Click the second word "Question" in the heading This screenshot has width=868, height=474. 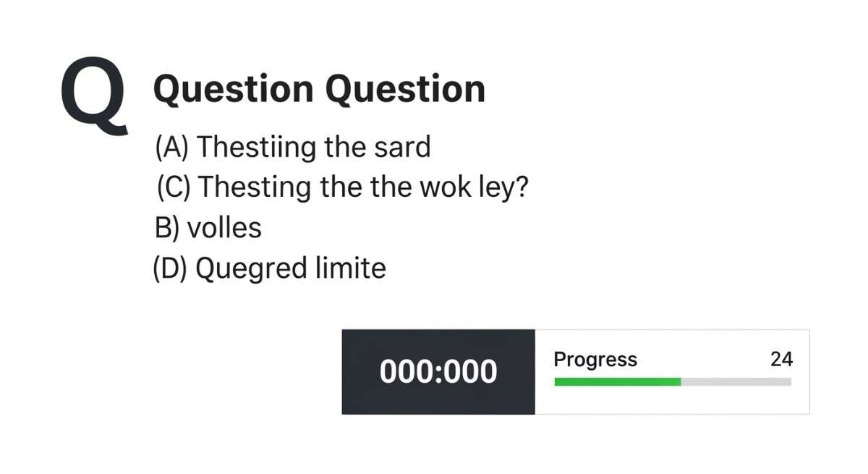point(405,90)
